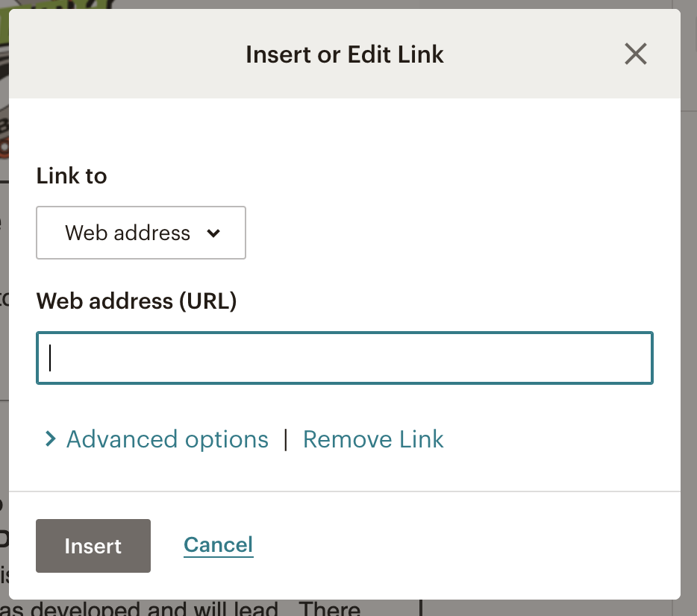Click the Insert button
Screen dimensions: 697x616
pos(93,545)
